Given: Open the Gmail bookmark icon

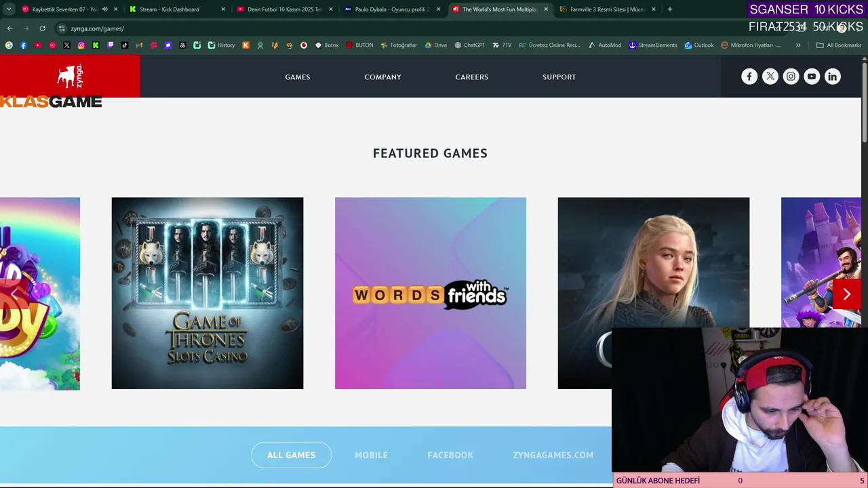Looking at the screenshot, I should pyautogui.click(x=139, y=45).
